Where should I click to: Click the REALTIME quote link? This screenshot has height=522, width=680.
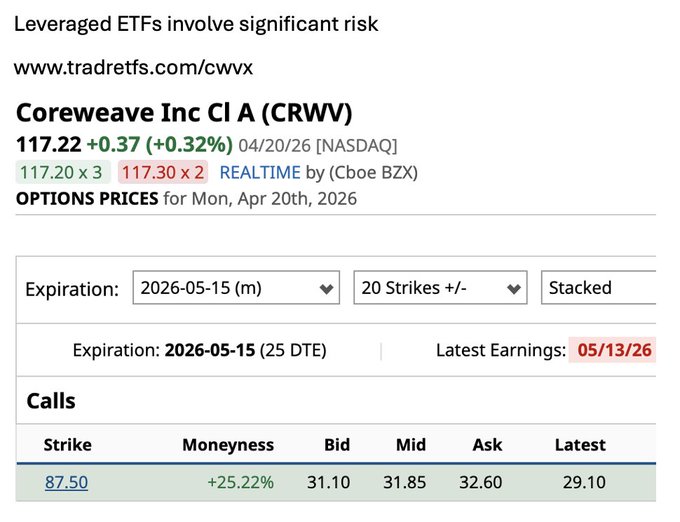260,172
